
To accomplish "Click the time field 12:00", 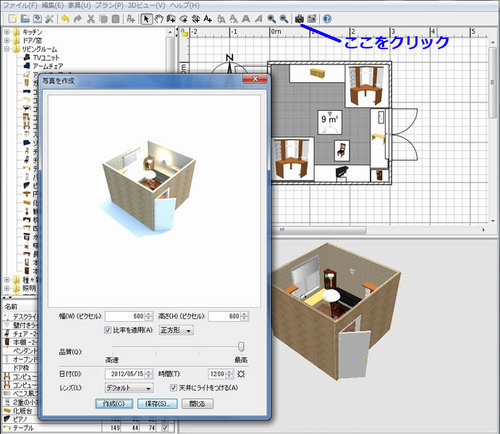I will tap(217, 374).
